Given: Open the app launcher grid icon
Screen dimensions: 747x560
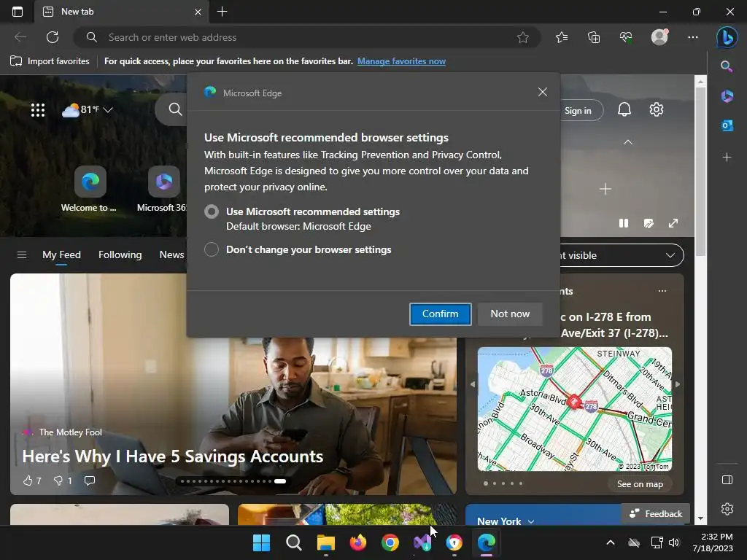Looking at the screenshot, I should (38, 110).
